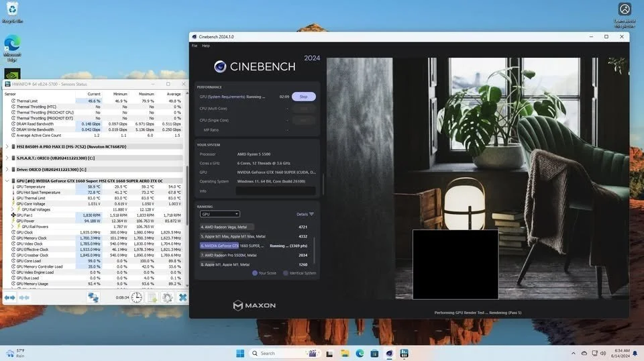Viewport: 644px width, 361px height.
Task: Expand the Drive: ORICO sensor group
Action: [x=7, y=169]
